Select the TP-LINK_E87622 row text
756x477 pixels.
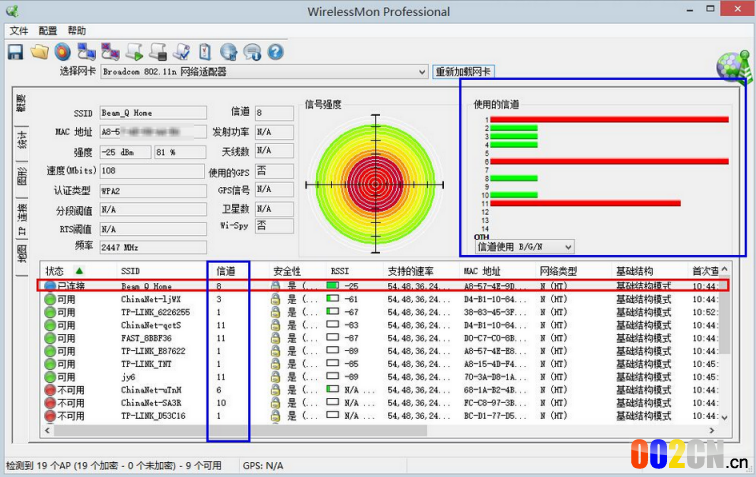(x=153, y=351)
